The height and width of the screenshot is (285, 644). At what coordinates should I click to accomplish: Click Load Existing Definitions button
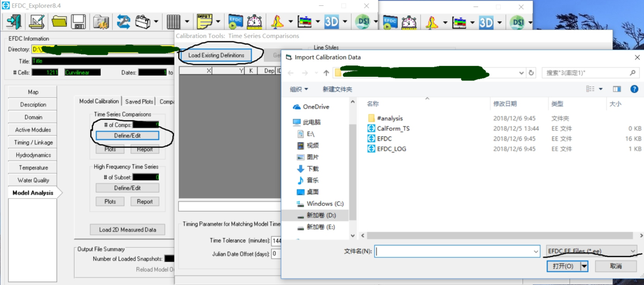(x=216, y=55)
